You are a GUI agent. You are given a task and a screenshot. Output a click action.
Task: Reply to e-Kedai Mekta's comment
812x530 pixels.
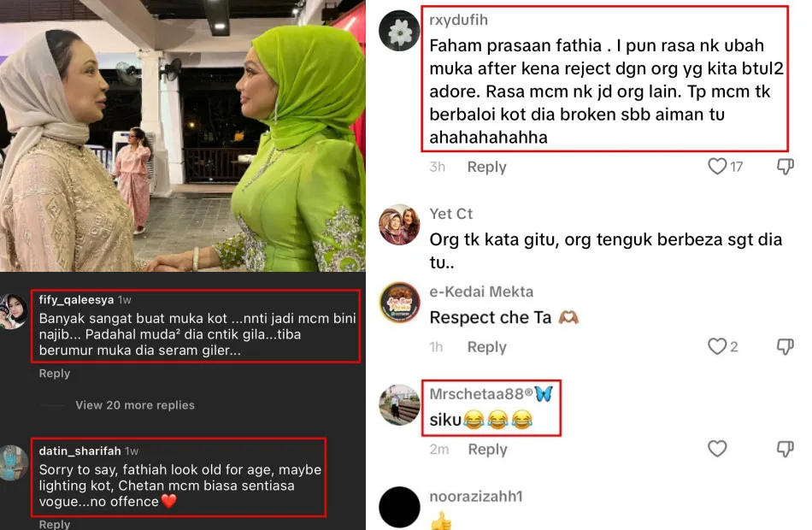click(x=487, y=346)
